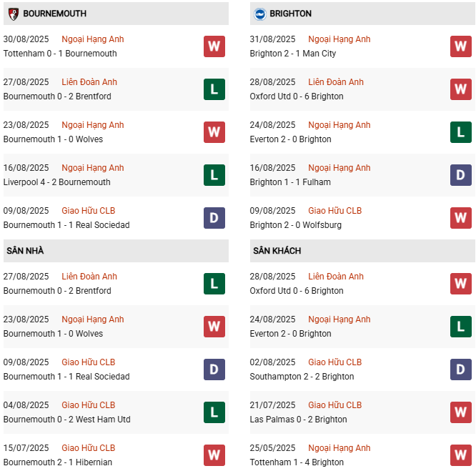Click the W badge for Brighton 2-0 Wolfsburg

point(461,218)
